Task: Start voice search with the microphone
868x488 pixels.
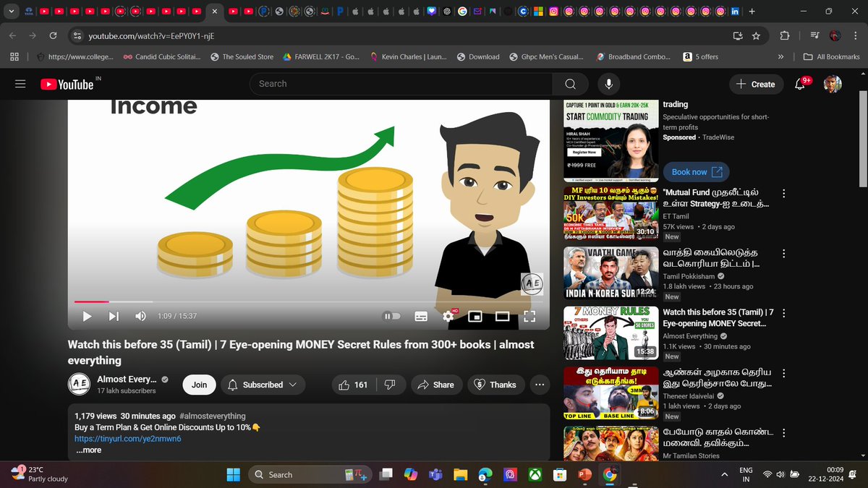Action: 608,84
